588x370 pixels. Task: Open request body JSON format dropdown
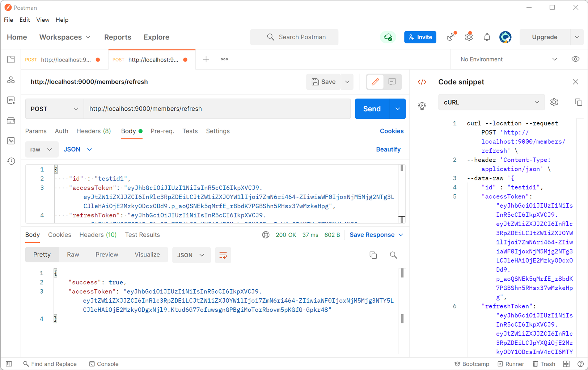pyautogui.click(x=78, y=149)
